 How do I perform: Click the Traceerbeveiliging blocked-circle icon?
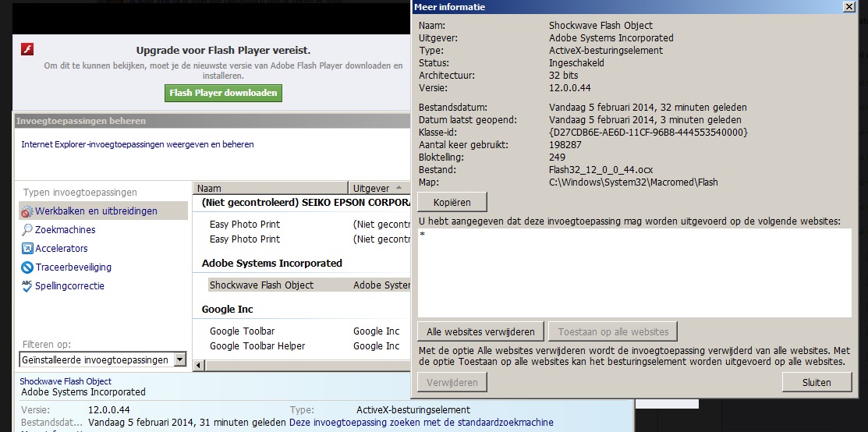27,267
